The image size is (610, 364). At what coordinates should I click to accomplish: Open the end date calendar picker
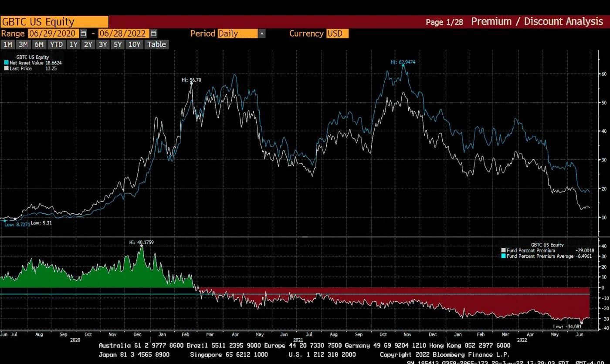click(x=153, y=34)
